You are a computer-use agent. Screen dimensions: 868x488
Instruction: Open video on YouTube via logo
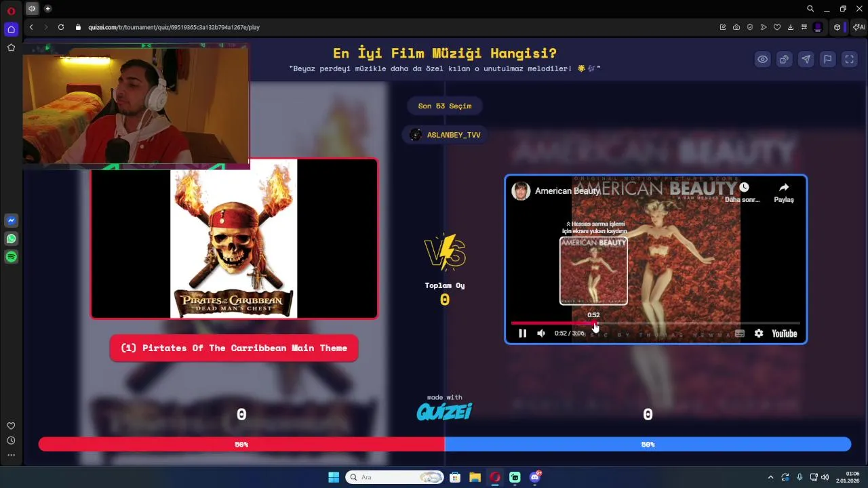785,333
